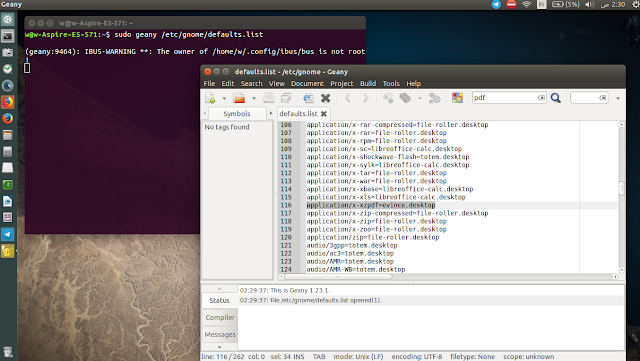Open the new-file template dropdown arrow
The width and height of the screenshot is (640, 361).
pos(224,98)
